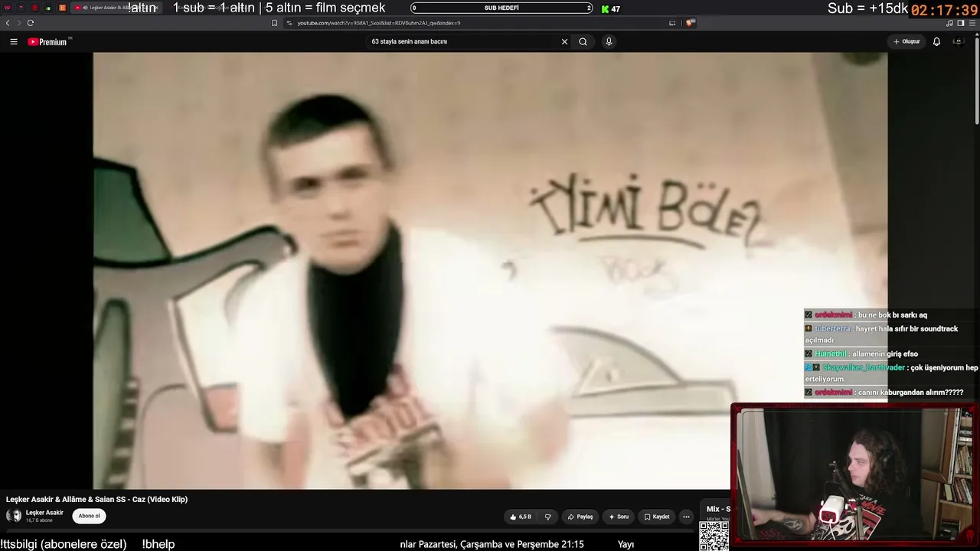Click the 'Sub = +15dk' overlay text

867,8
